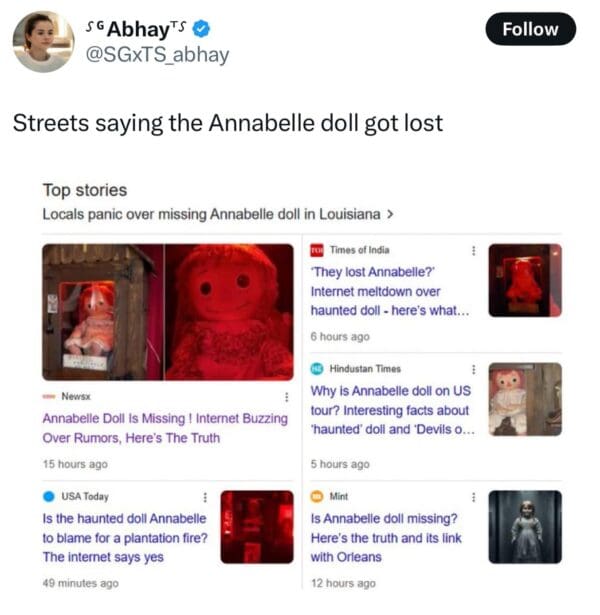Open the three-dot menu for the Newsx story

pyautogui.click(x=287, y=397)
